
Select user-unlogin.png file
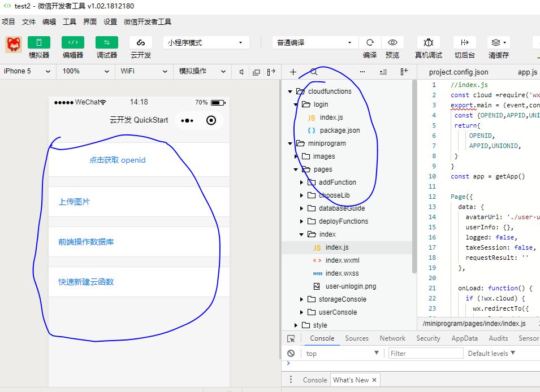point(351,286)
